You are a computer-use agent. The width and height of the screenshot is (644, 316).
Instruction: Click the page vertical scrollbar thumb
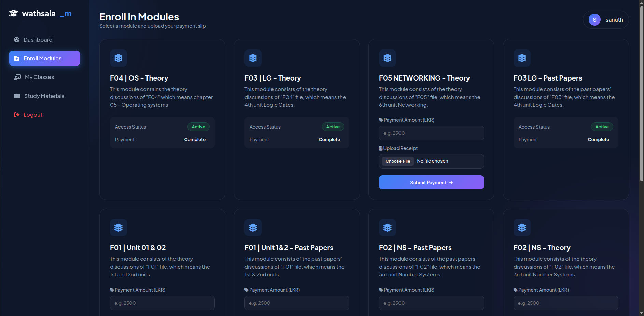tap(642, 94)
